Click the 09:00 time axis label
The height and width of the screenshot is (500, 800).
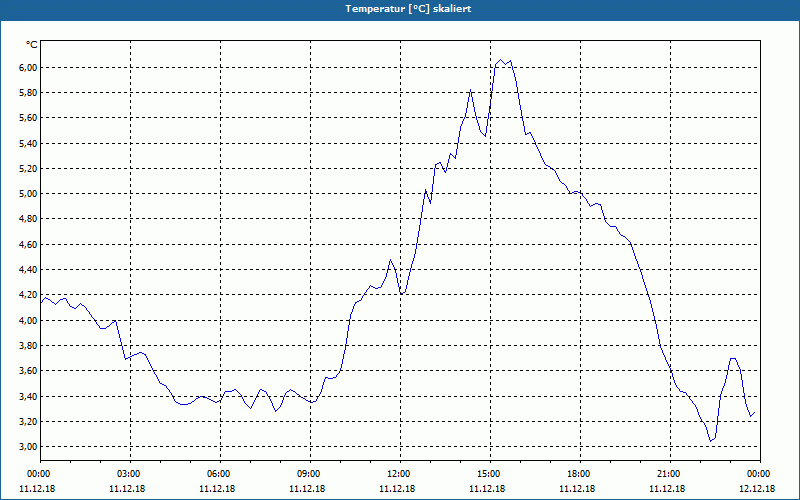click(x=310, y=474)
